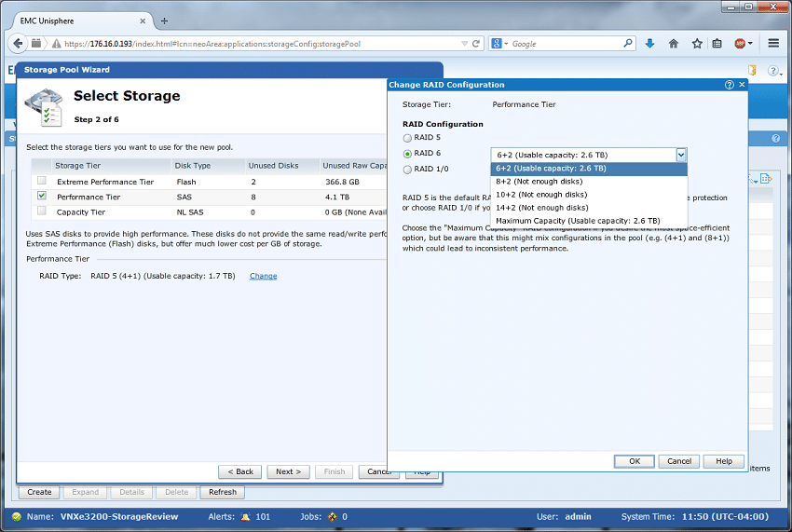Screen dimensions: 792x532
Task: Click Cancel in Change RAID Configuration
Action: [679, 461]
